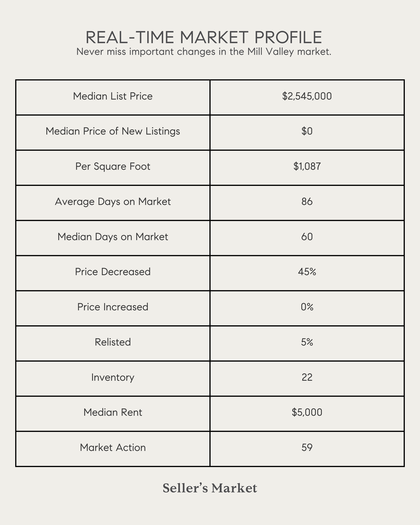Select the 5% Relisted value

coord(307,342)
